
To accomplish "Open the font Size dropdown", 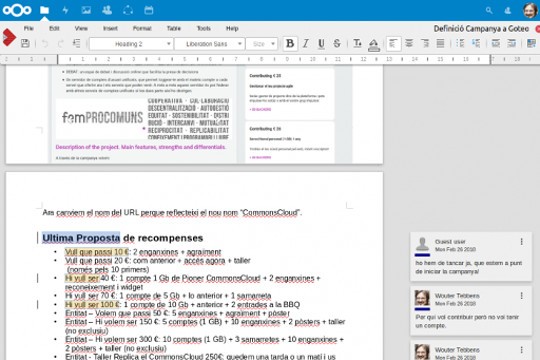I will coord(262,44).
